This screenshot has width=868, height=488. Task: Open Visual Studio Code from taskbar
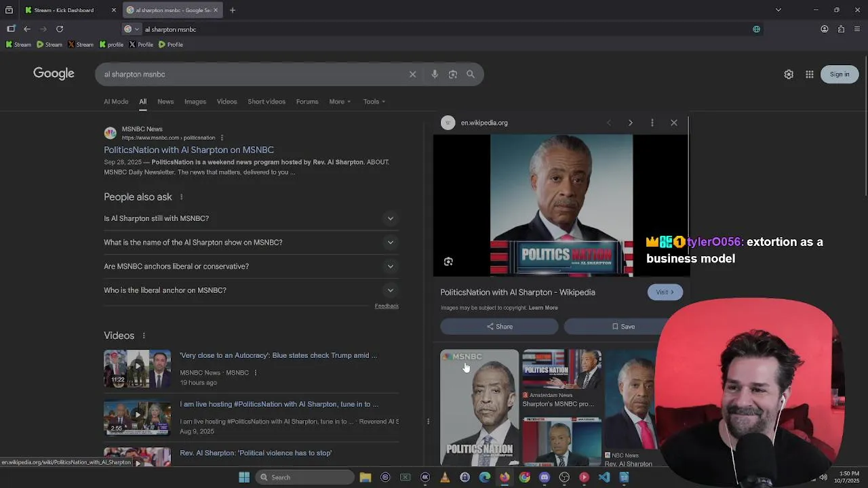[x=604, y=477]
